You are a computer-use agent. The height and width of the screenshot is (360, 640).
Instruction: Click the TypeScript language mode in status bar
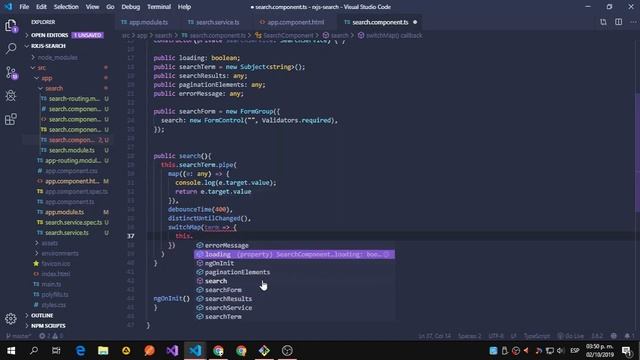click(x=536, y=336)
